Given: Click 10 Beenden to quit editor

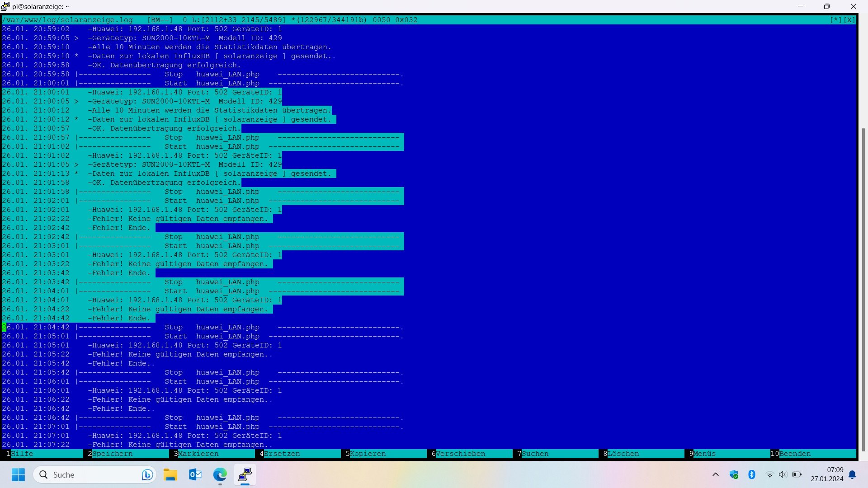Looking at the screenshot, I should pos(795,454).
